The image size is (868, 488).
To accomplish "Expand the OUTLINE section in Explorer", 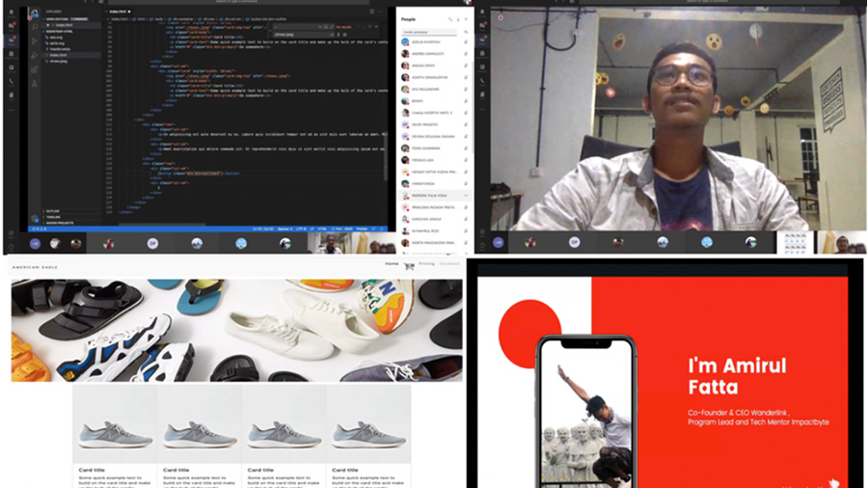I will pos(53,210).
